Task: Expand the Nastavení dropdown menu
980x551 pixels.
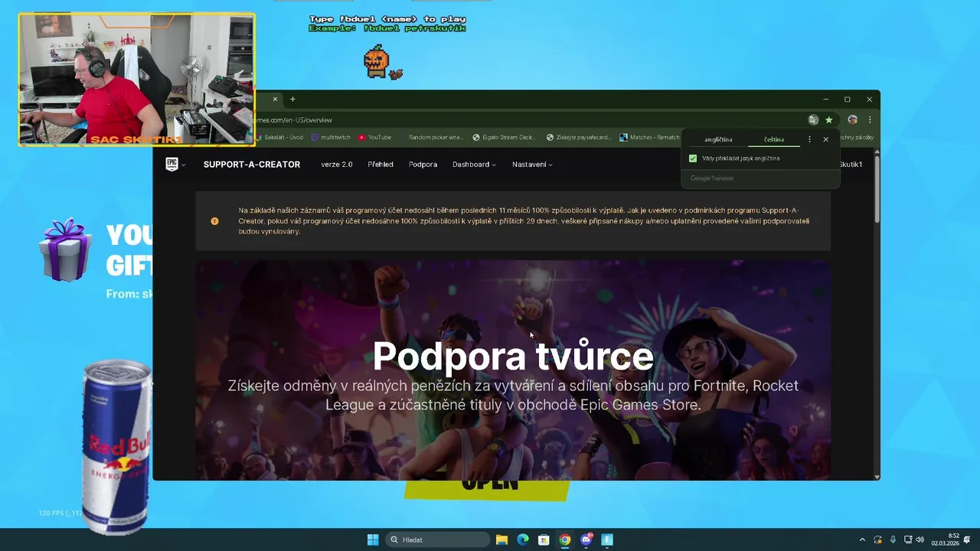Action: 532,165
